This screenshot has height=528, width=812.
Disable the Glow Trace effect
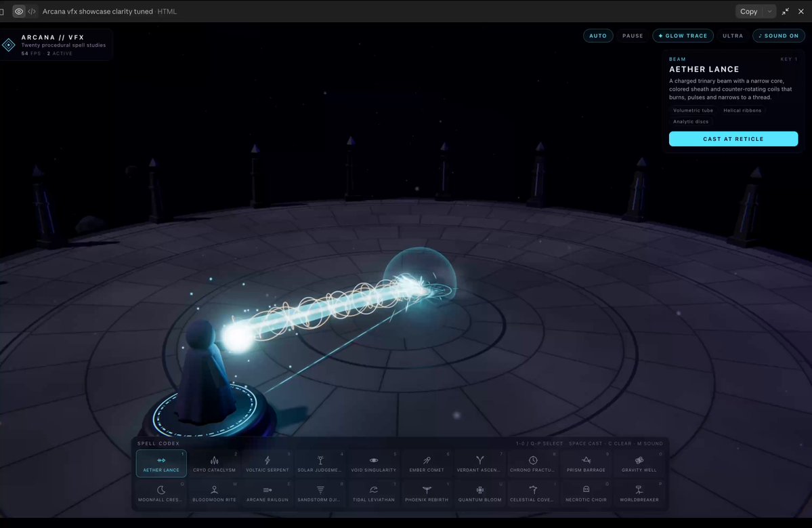[x=683, y=36]
